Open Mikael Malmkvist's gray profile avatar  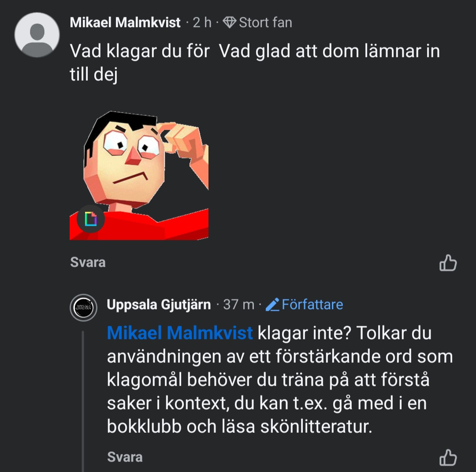pos(37,35)
